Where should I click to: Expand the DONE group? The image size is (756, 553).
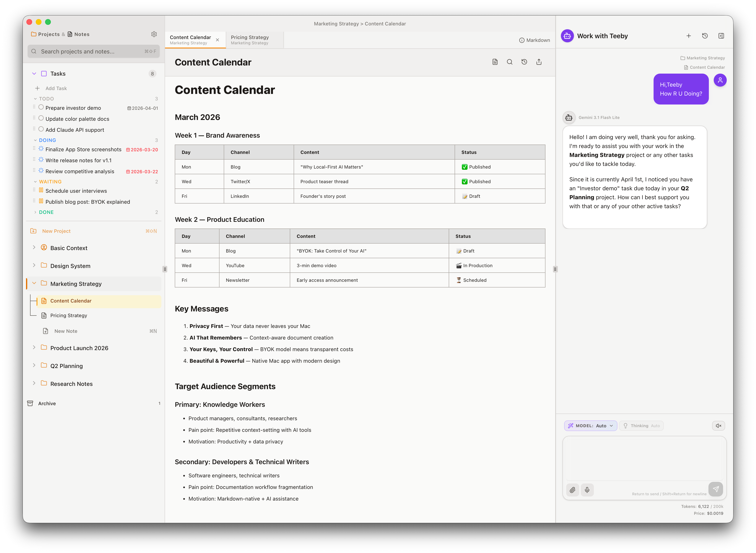[x=35, y=212]
